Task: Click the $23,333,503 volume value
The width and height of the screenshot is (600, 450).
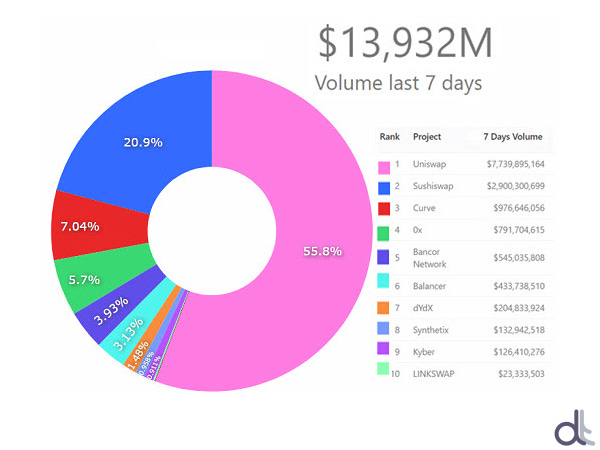Action: point(521,374)
